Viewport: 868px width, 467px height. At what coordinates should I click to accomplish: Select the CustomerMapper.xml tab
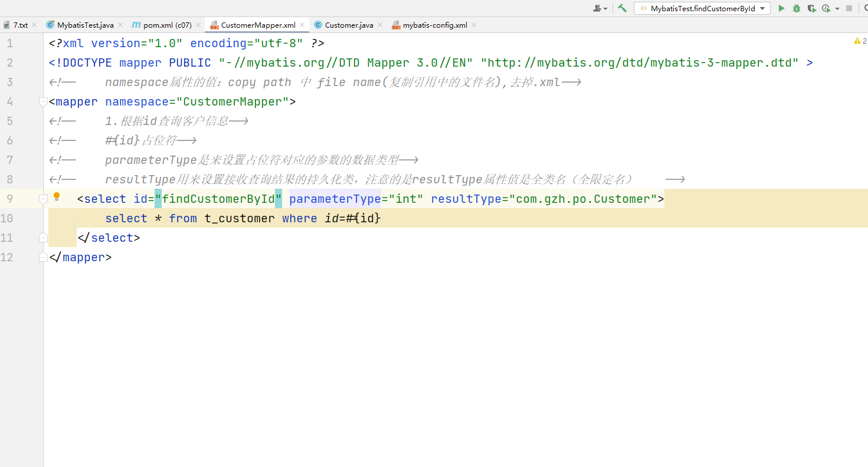click(258, 25)
